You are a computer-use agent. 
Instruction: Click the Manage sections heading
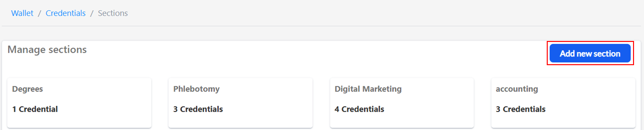click(x=47, y=50)
